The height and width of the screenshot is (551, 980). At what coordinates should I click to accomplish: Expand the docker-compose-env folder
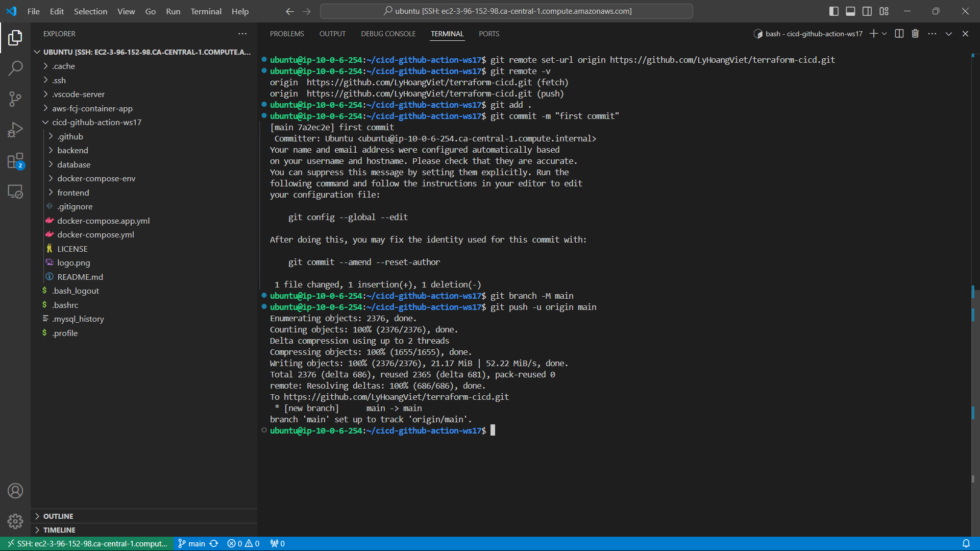pyautogui.click(x=144, y=179)
